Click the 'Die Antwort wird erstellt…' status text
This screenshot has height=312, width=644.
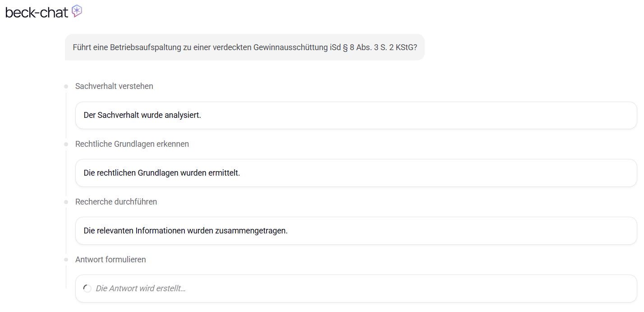(x=141, y=289)
